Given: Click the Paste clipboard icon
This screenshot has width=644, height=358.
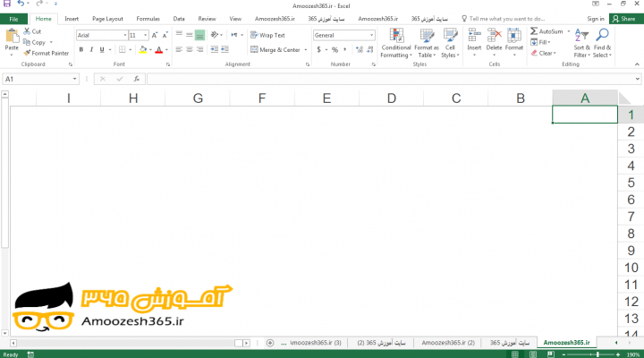Looking at the screenshot, I should point(12,36).
